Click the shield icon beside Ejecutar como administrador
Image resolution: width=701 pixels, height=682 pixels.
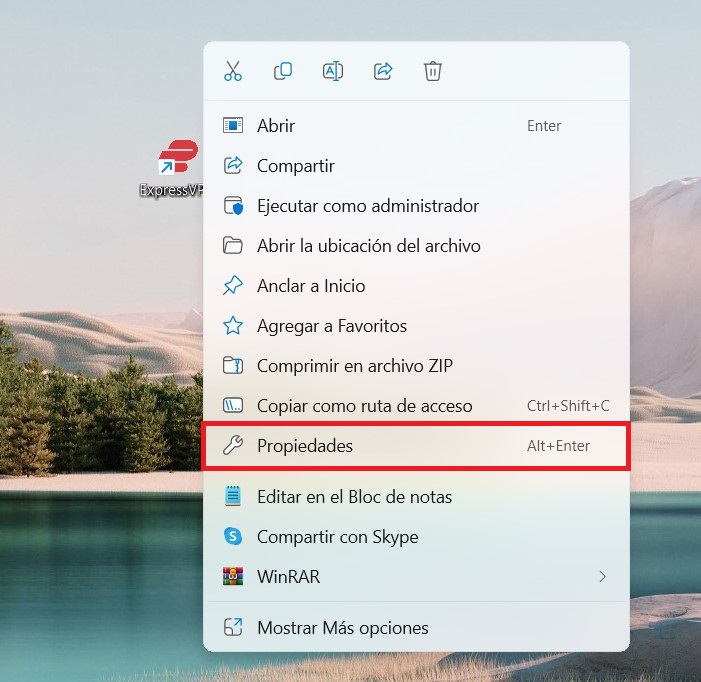233,206
